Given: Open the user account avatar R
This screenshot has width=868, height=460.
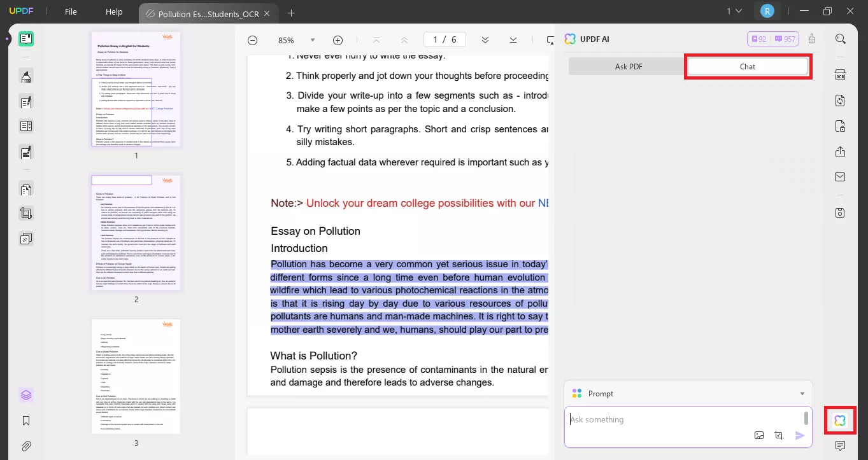Looking at the screenshot, I should coord(767,11).
